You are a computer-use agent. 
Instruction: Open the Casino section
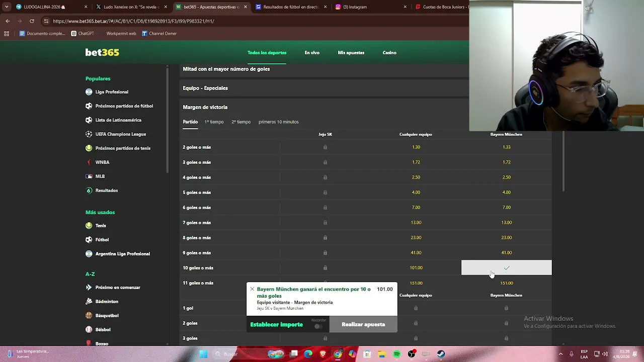pyautogui.click(x=389, y=53)
